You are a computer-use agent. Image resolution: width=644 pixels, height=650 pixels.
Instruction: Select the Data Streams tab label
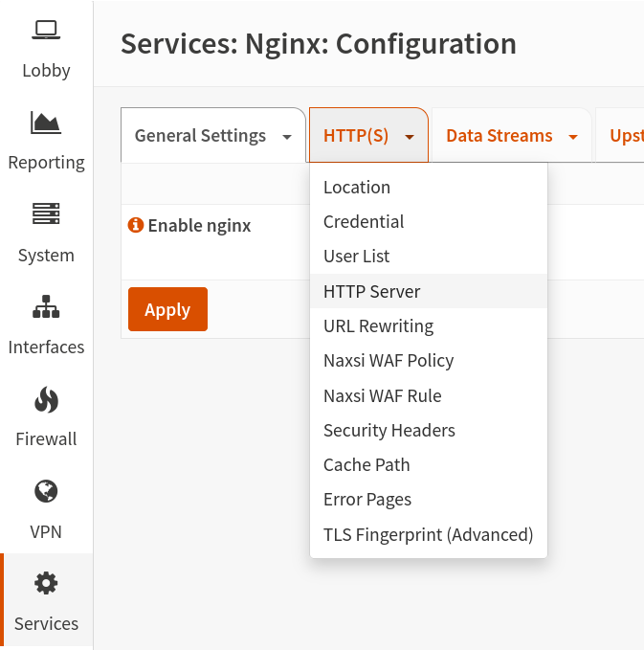pos(500,136)
